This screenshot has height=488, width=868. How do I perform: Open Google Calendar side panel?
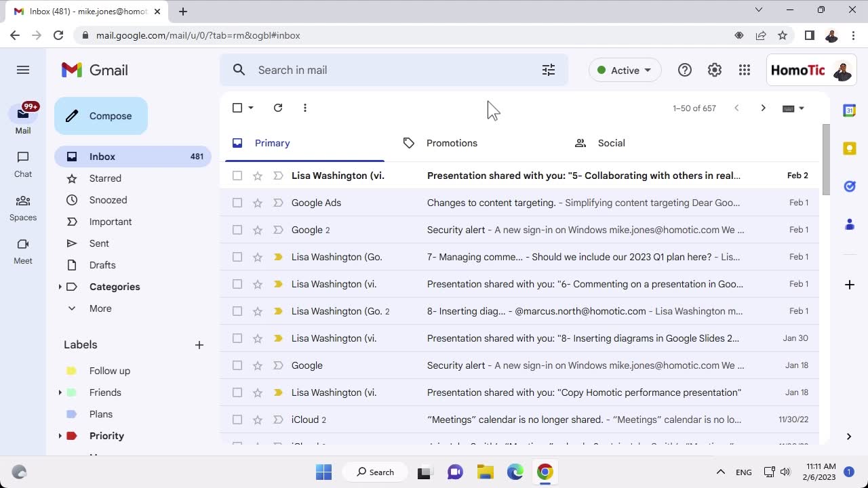849,110
